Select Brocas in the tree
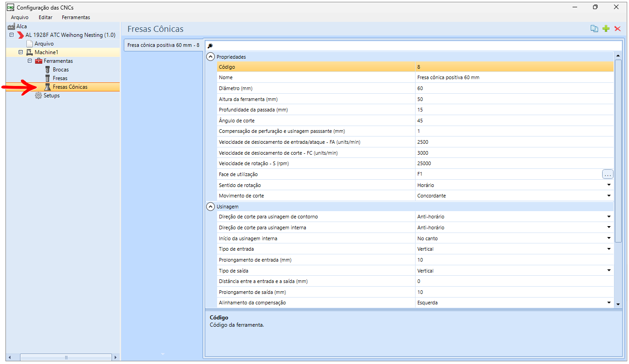The height and width of the screenshot is (364, 629). coord(61,70)
